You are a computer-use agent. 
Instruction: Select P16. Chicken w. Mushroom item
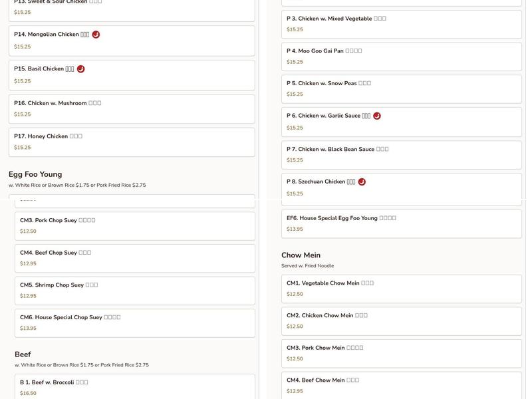131,108
